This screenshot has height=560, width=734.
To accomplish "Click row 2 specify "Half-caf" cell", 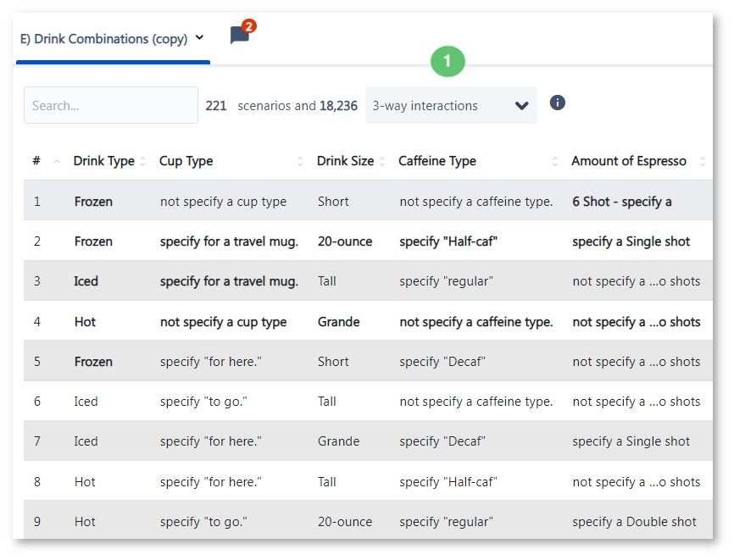I will click(x=448, y=241).
